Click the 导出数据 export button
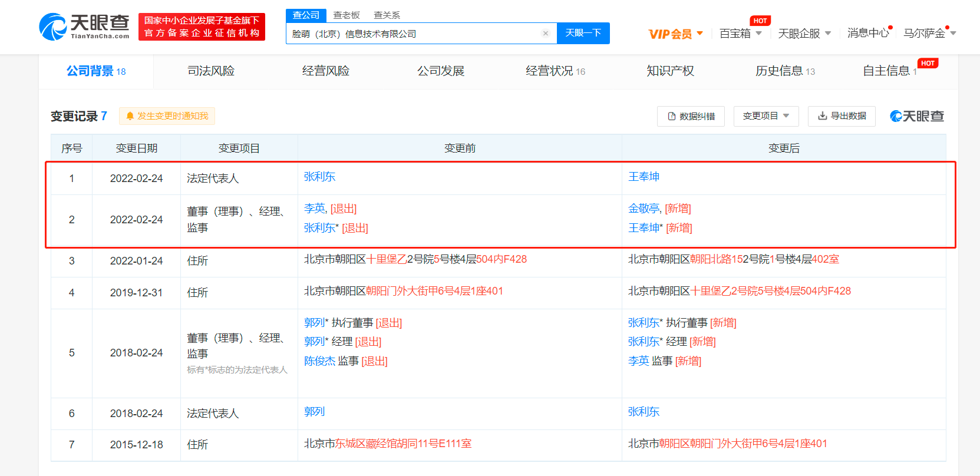 coord(842,116)
